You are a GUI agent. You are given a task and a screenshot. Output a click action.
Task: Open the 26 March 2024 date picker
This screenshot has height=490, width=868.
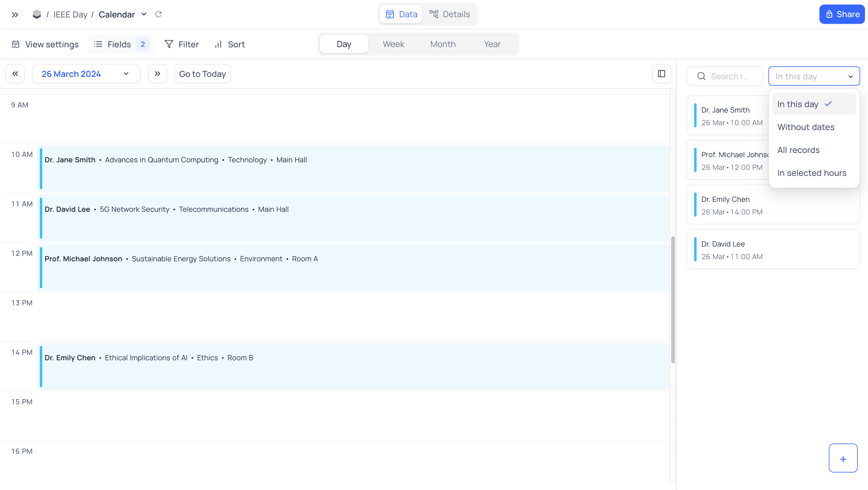click(86, 74)
